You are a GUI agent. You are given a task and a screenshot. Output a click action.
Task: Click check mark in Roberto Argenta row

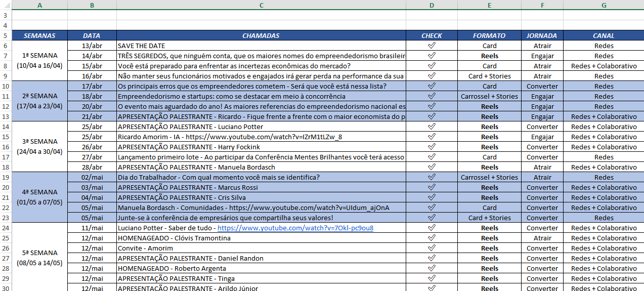(x=432, y=268)
